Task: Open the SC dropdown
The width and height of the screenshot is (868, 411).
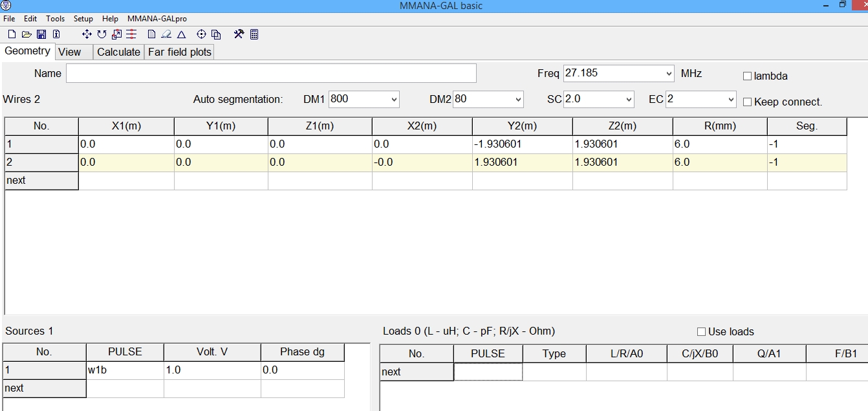Action: click(x=628, y=100)
